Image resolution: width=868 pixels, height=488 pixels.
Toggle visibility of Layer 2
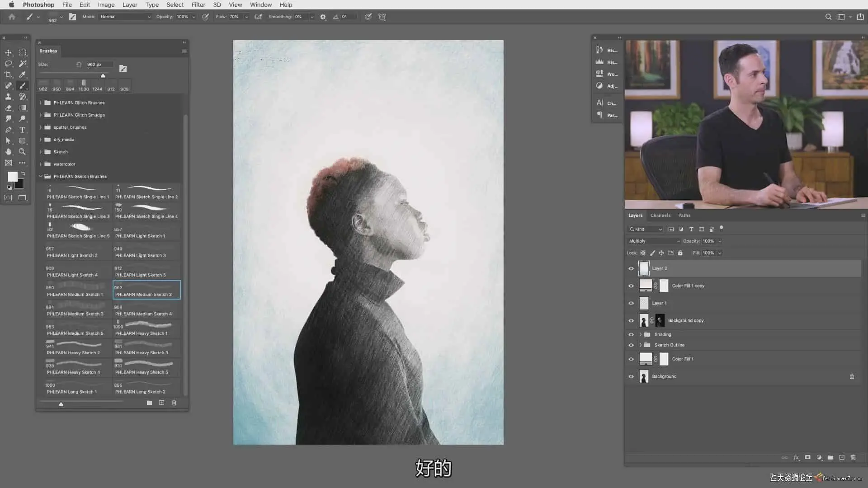631,268
